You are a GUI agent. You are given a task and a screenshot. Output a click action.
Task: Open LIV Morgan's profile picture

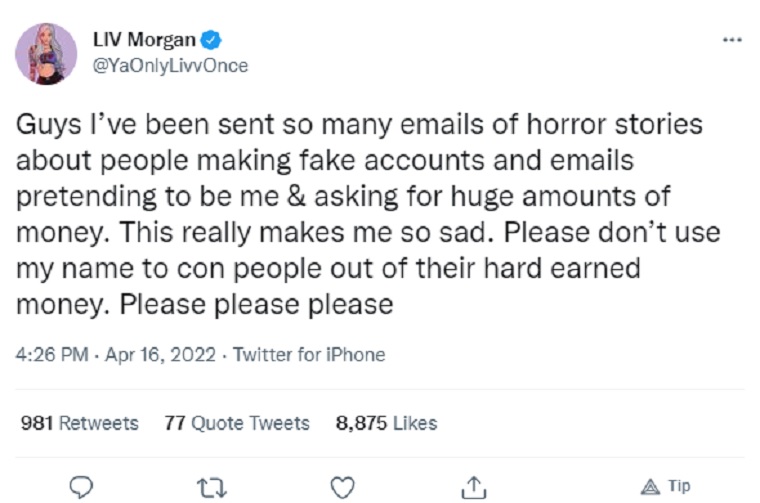[47, 53]
